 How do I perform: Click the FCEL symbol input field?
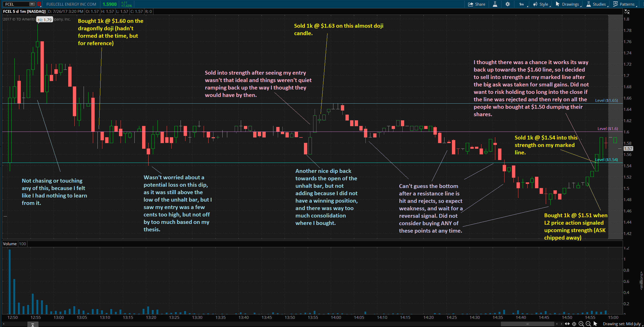click(x=16, y=4)
